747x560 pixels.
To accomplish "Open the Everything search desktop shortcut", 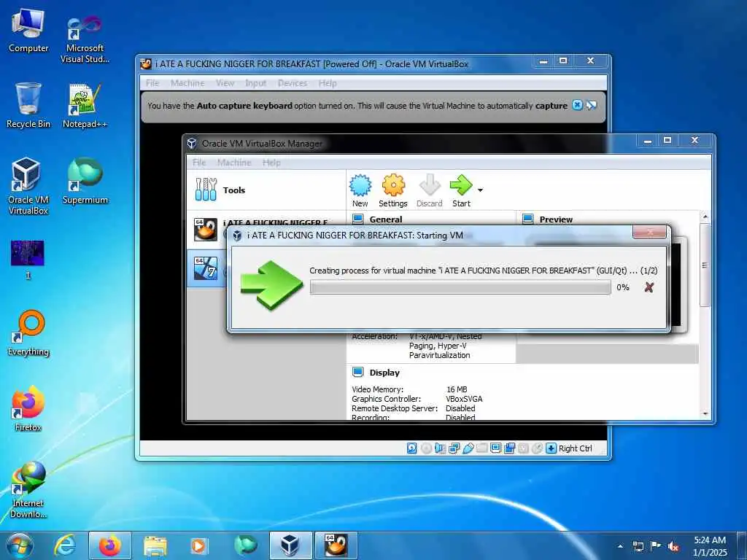I will [x=28, y=332].
